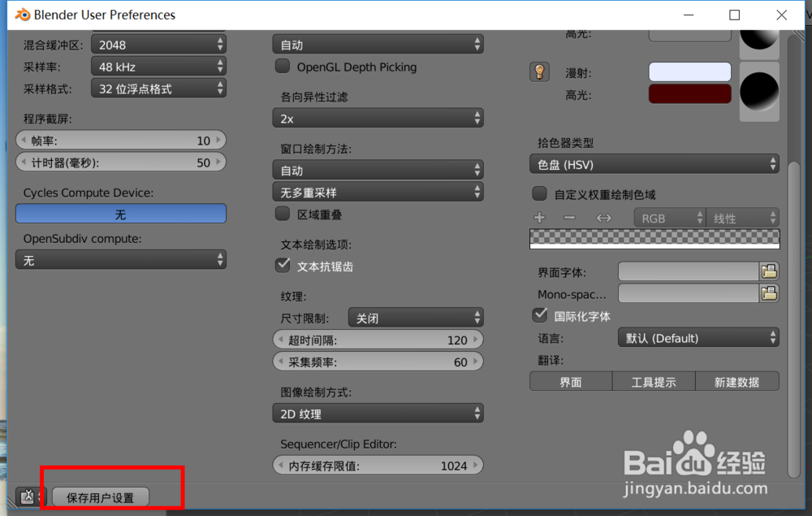The width and height of the screenshot is (812, 516).
Task: Click the dark red 高光 color swatch
Action: (x=689, y=94)
